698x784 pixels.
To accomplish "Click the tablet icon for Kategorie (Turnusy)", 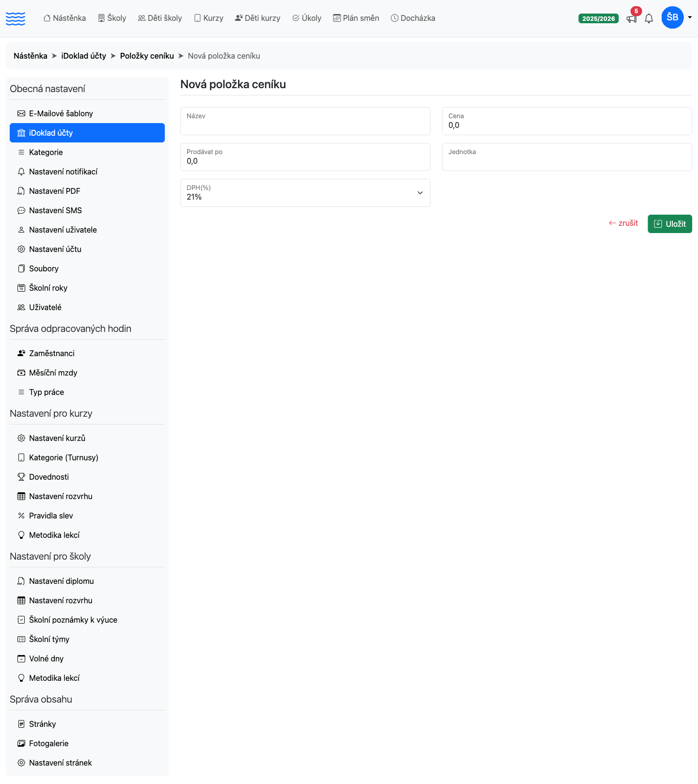I will click(x=21, y=457).
